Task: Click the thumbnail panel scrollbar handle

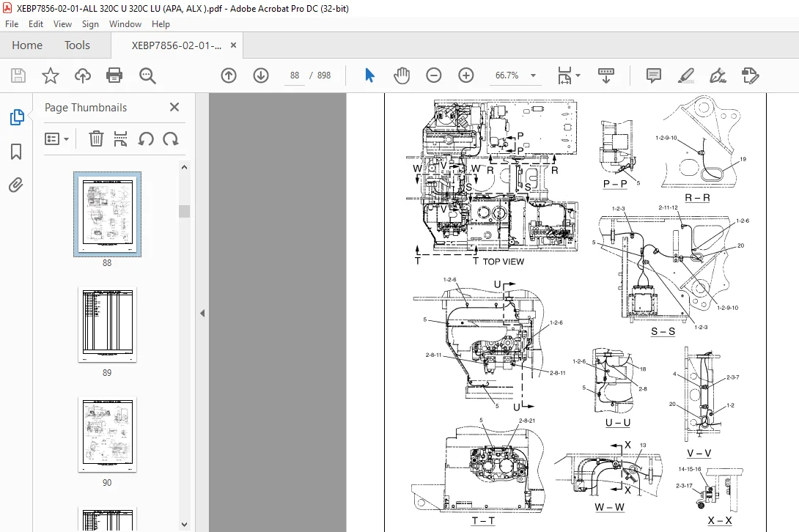Action: pos(185,211)
